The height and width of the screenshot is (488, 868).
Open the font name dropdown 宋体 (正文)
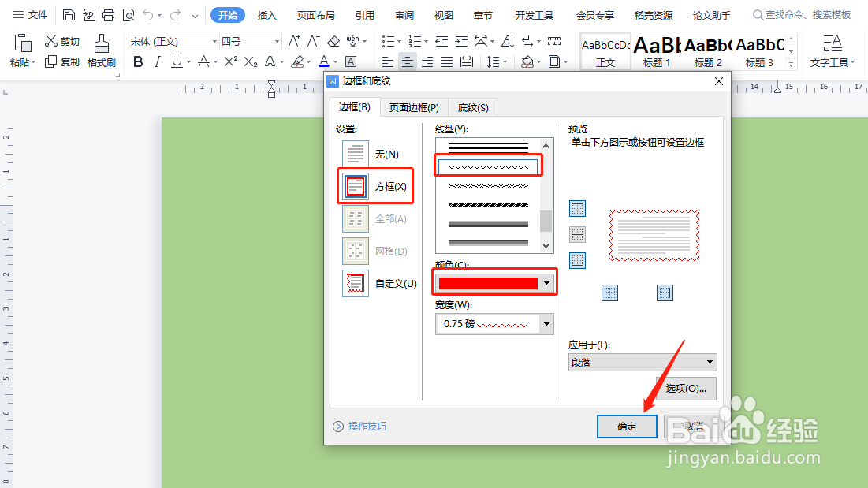click(214, 42)
